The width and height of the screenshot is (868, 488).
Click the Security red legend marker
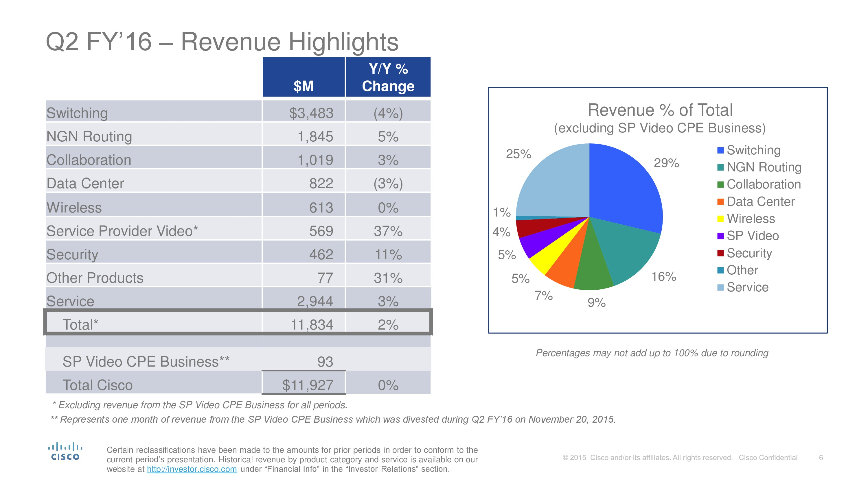coord(720,253)
